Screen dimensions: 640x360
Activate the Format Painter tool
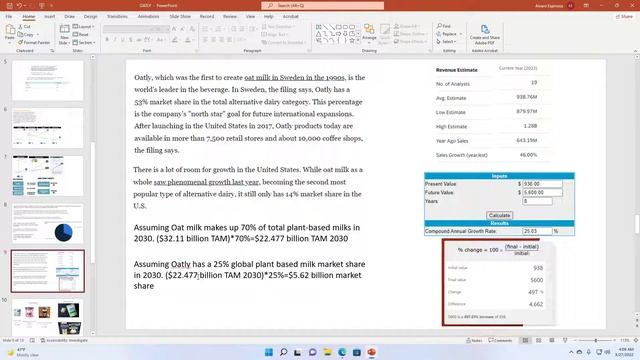pos(34,42)
